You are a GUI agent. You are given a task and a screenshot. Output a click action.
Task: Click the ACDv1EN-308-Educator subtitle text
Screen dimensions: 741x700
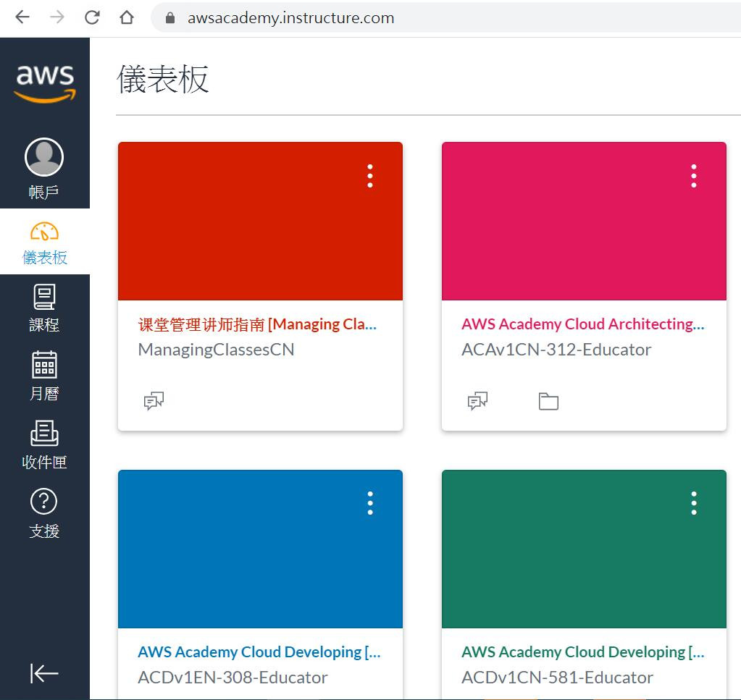(x=233, y=678)
